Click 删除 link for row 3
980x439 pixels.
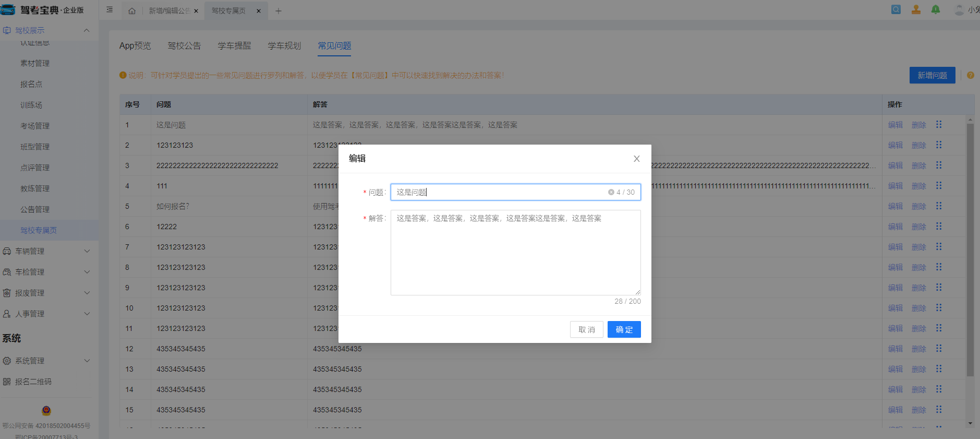919,165
